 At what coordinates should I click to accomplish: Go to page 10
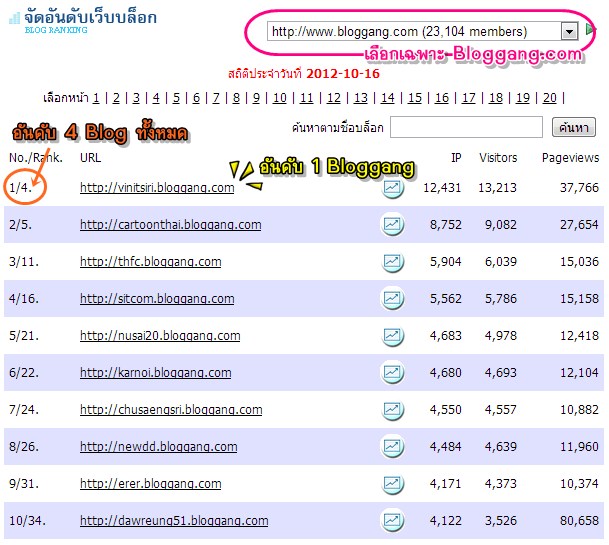(x=280, y=98)
